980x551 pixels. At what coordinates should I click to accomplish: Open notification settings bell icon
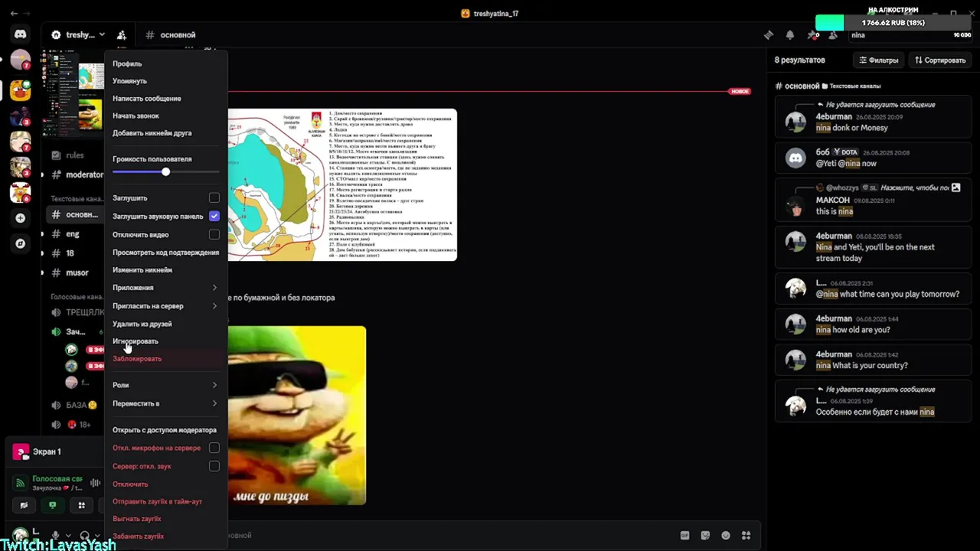[x=790, y=35]
